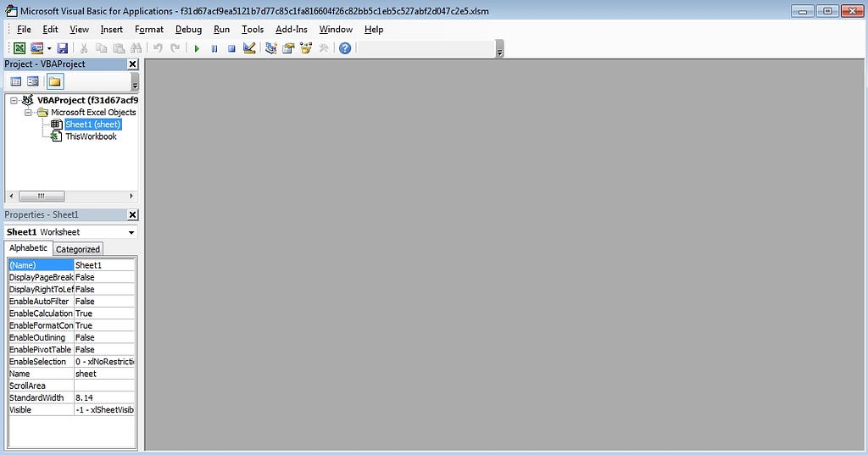Open Properties Window icon in toolbar
Image resolution: width=868 pixels, height=455 pixels.
[x=288, y=48]
